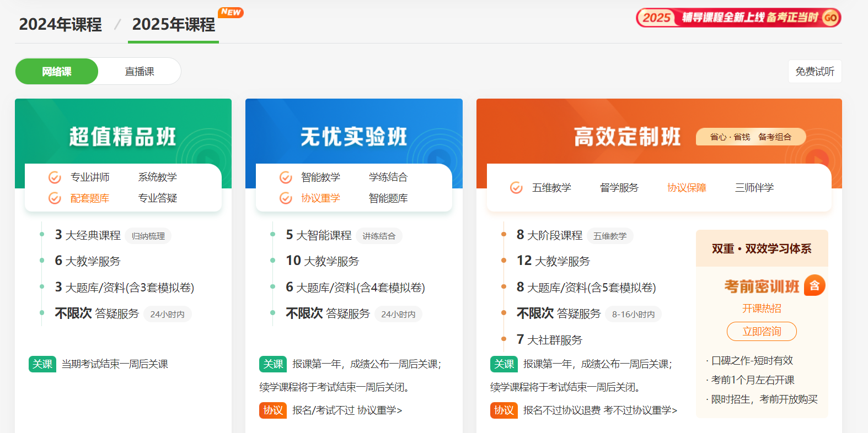
Task: Click check icon beside 专业讲师
Action: (x=55, y=177)
